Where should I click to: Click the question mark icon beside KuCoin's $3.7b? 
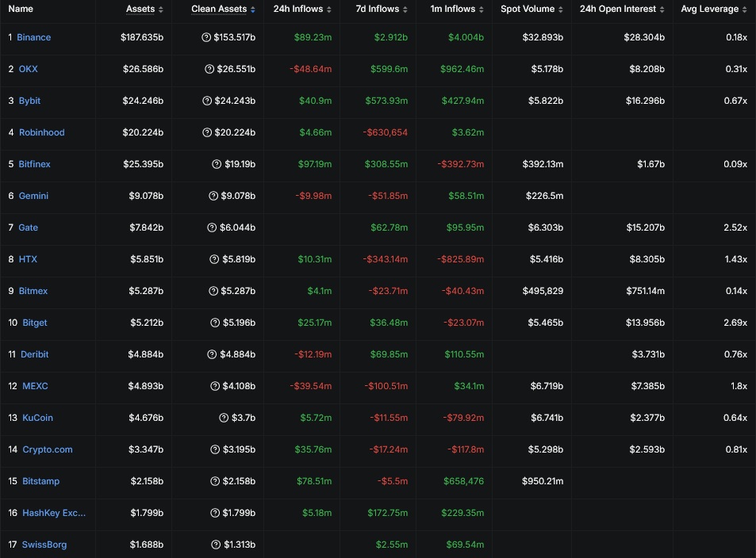(x=224, y=418)
